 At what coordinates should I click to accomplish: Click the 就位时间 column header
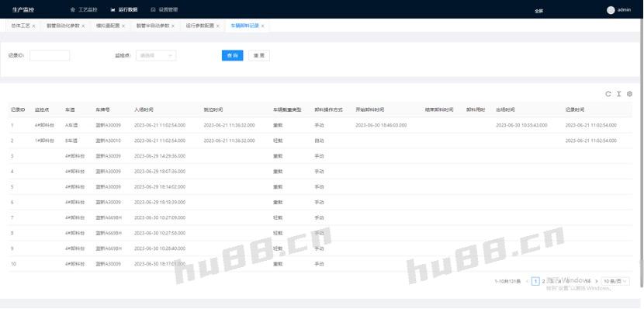tap(213, 110)
